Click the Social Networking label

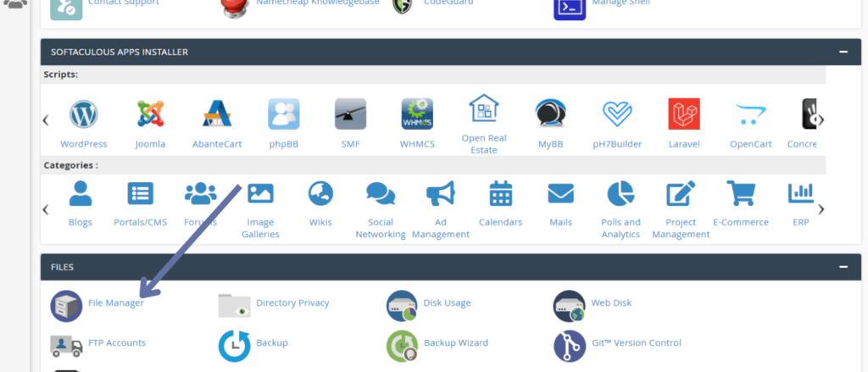[381, 228]
